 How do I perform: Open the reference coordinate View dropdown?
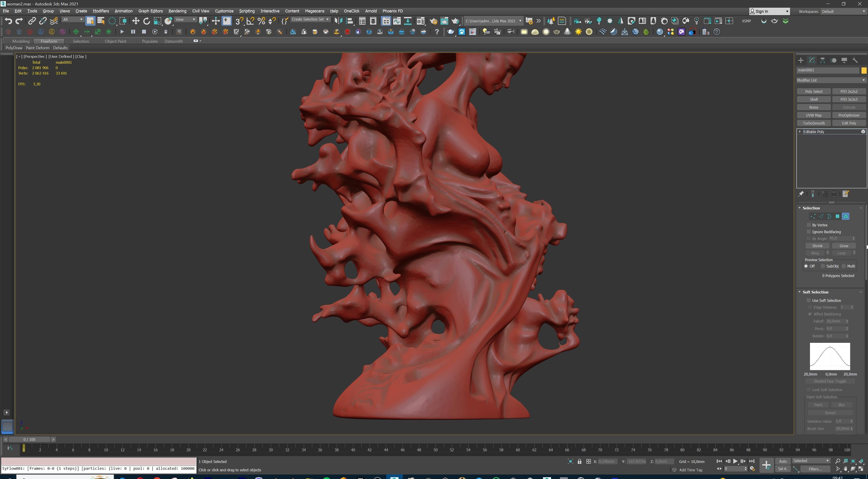tap(185, 19)
